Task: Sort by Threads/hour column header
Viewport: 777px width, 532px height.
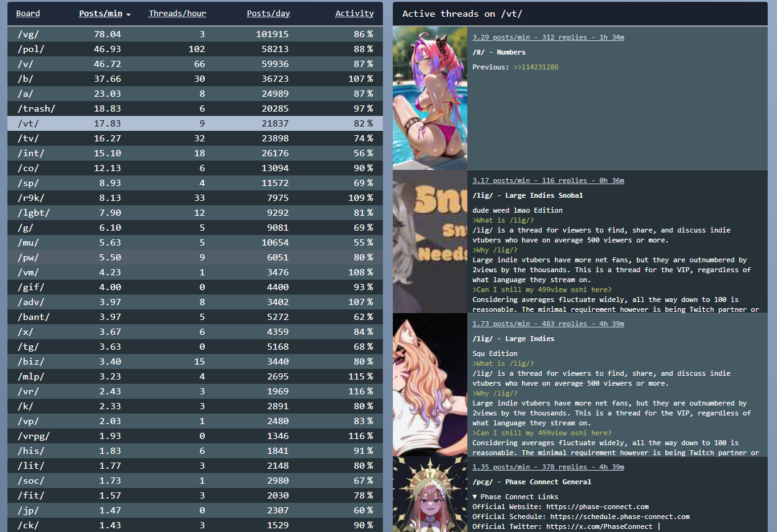Action: [177, 14]
